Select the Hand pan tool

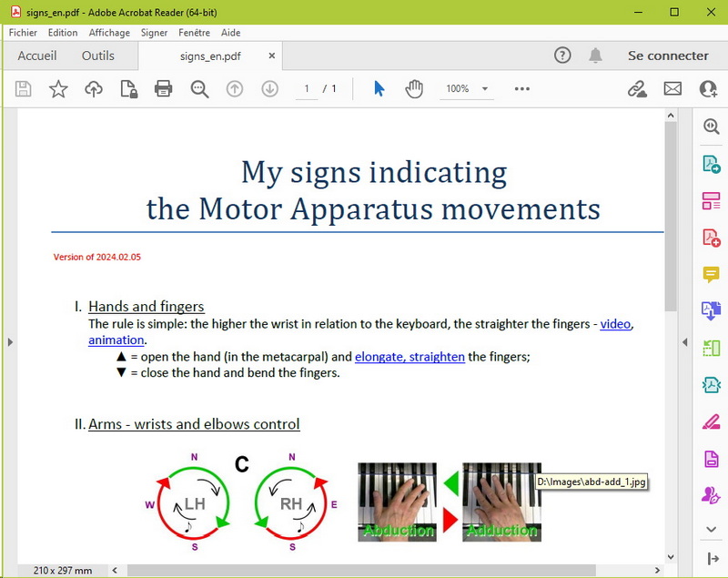pos(415,88)
